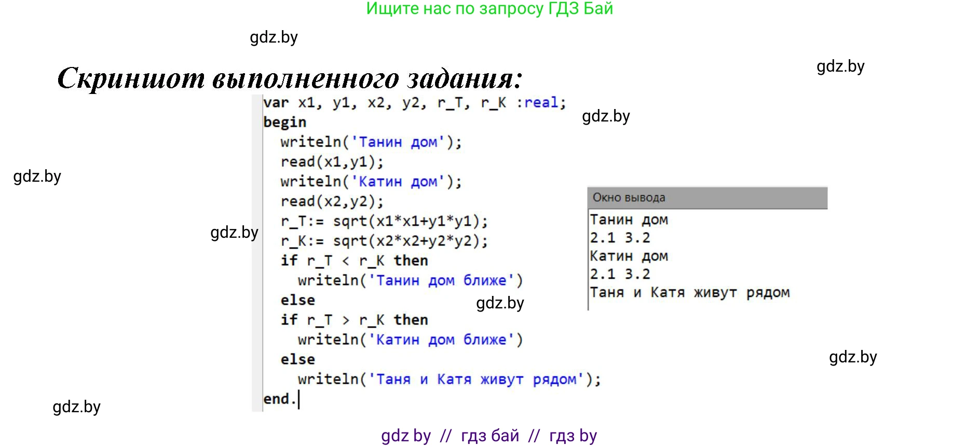Place cursor after 'end.' in the editor
The height and width of the screenshot is (447, 980).
[x=298, y=399]
